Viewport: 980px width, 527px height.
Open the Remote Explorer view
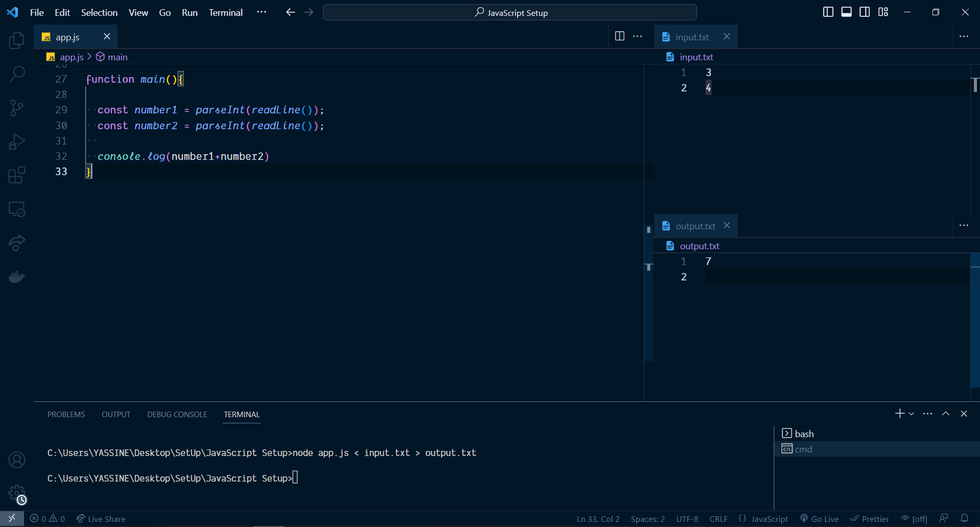tap(17, 209)
